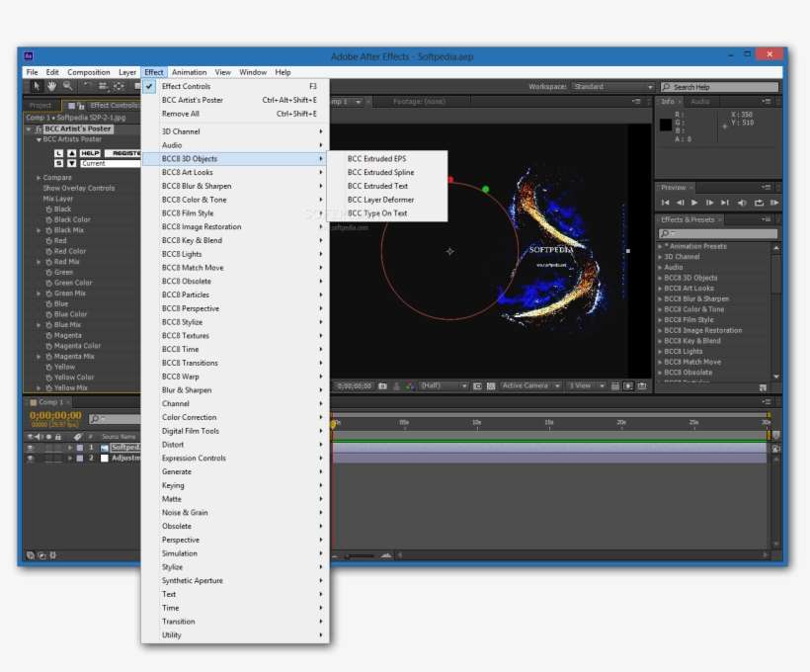The height and width of the screenshot is (672, 810).
Task: Mute audio in Preview panel
Action: tap(742, 203)
